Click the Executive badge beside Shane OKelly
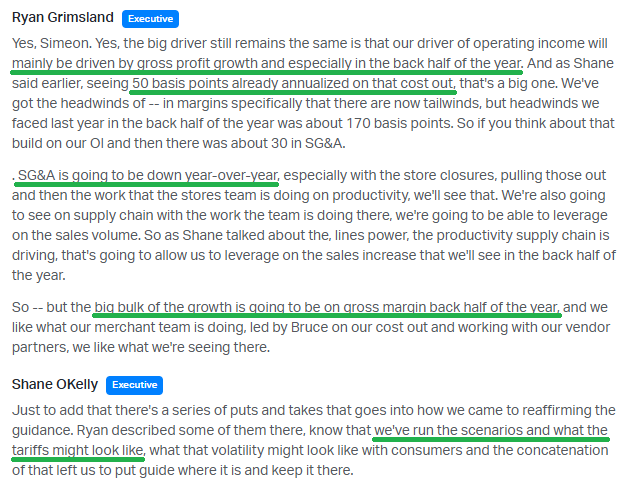 (134, 385)
